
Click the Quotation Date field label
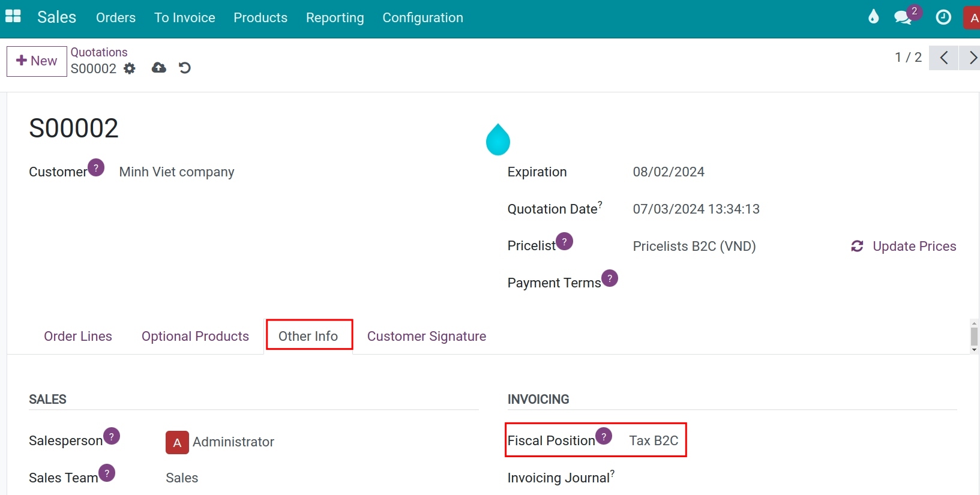point(553,209)
